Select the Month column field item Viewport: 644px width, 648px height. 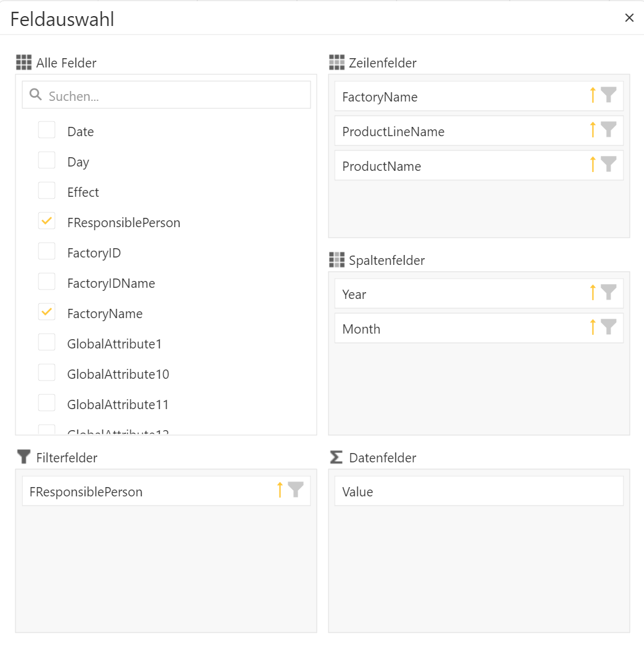[x=479, y=328]
